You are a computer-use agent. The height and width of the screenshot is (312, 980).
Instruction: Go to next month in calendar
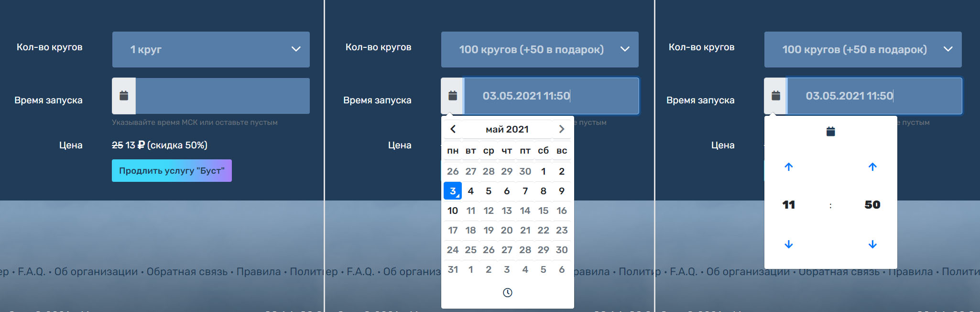point(562,129)
